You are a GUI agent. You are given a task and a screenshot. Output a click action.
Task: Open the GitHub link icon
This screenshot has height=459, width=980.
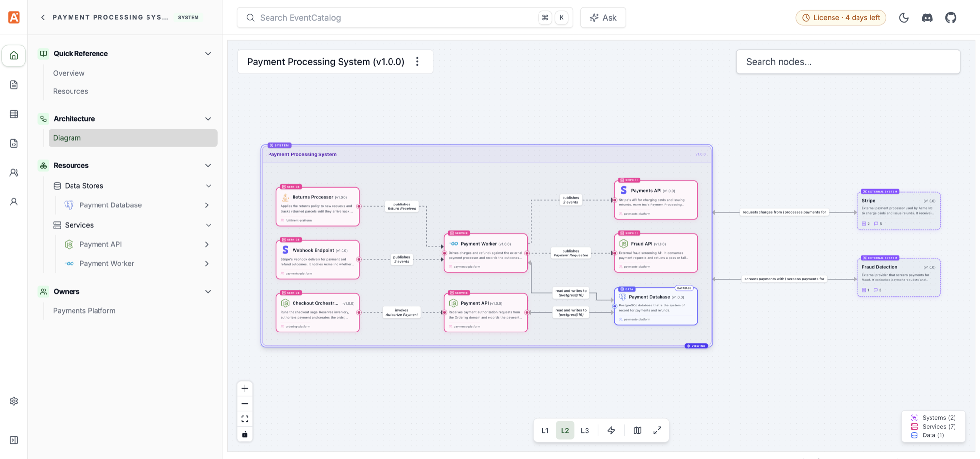(951, 18)
